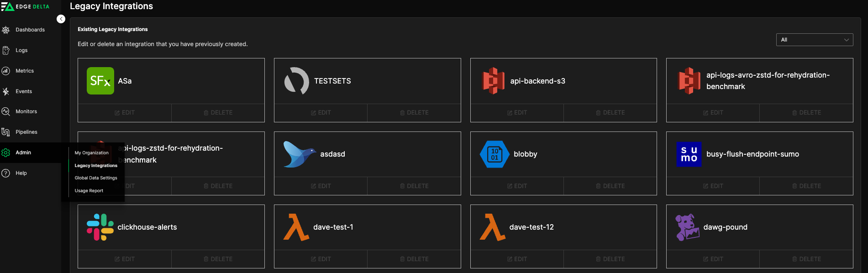Click the Slack logo on clickhouse-alerts
The image size is (868, 273).
100,227
